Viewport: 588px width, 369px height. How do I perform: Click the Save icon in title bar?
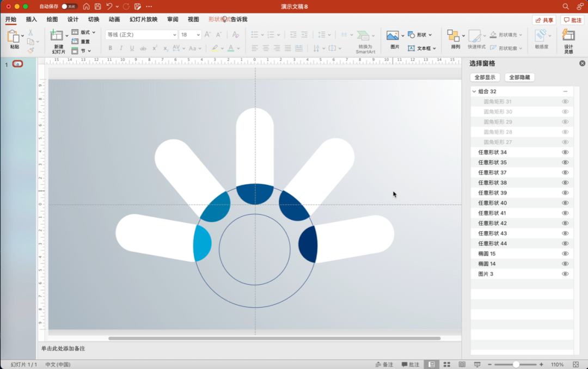pyautogui.click(x=98, y=7)
